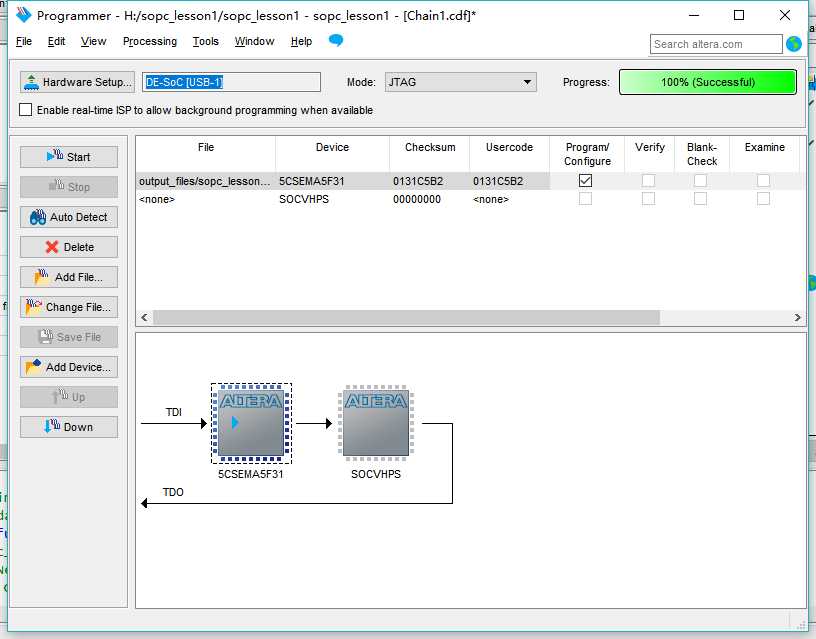Screen dimensions: 816x639
Task: Open the Change File dialog
Action: pyautogui.click(x=69, y=307)
